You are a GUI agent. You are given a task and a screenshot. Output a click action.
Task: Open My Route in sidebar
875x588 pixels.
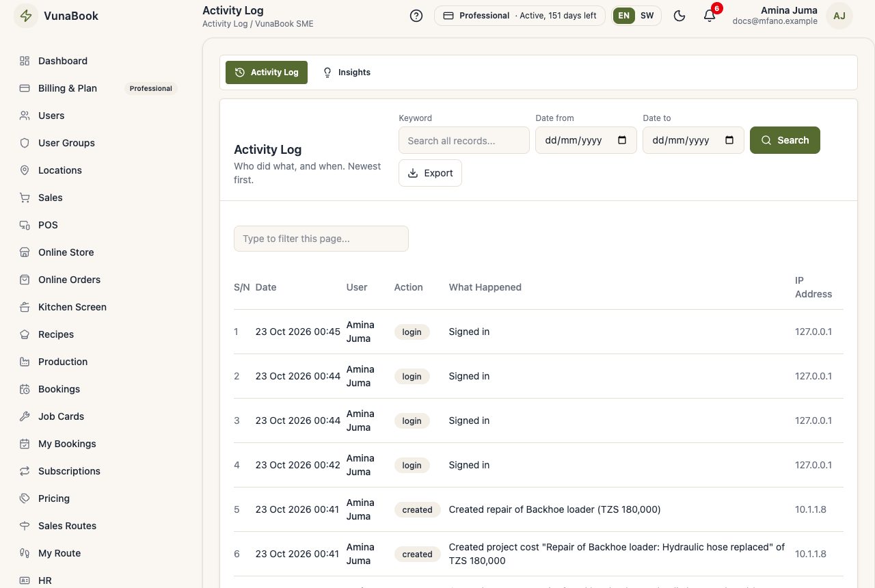click(x=101, y=553)
